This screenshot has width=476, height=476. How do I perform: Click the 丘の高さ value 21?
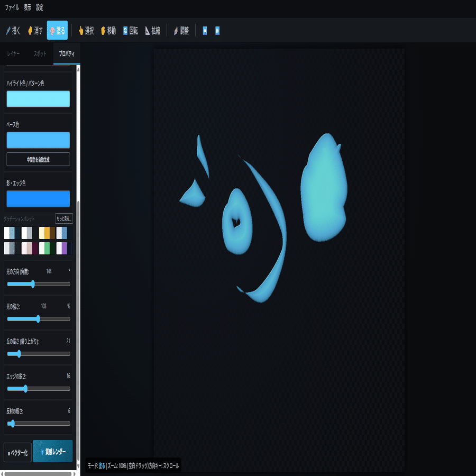68,341
